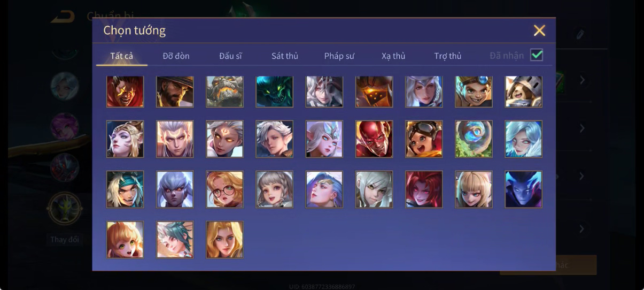The image size is (644, 290).
Task: Pick the cowboy hat bearded hero
Action: point(175,91)
